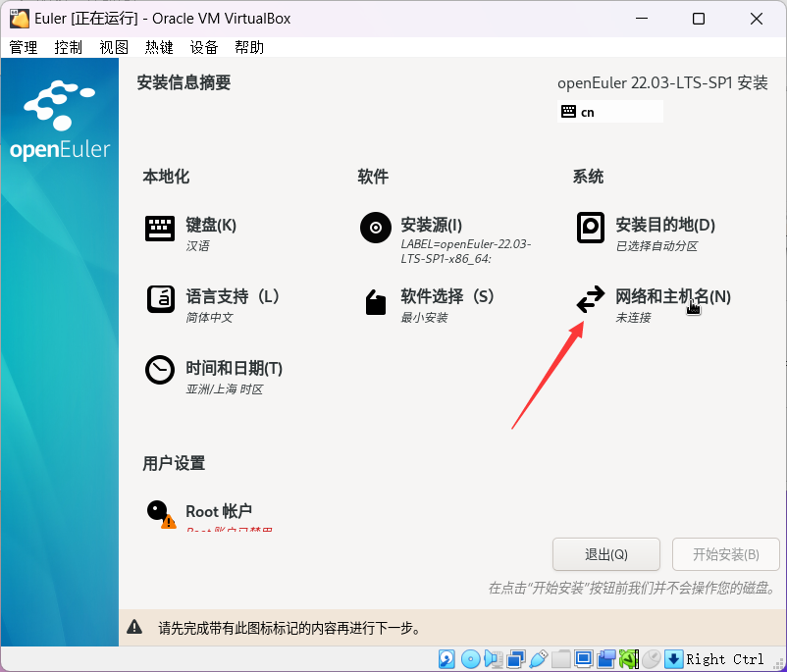This screenshot has width=787, height=672.
Task: Open 安装源(I) installation source
Action: point(446,239)
